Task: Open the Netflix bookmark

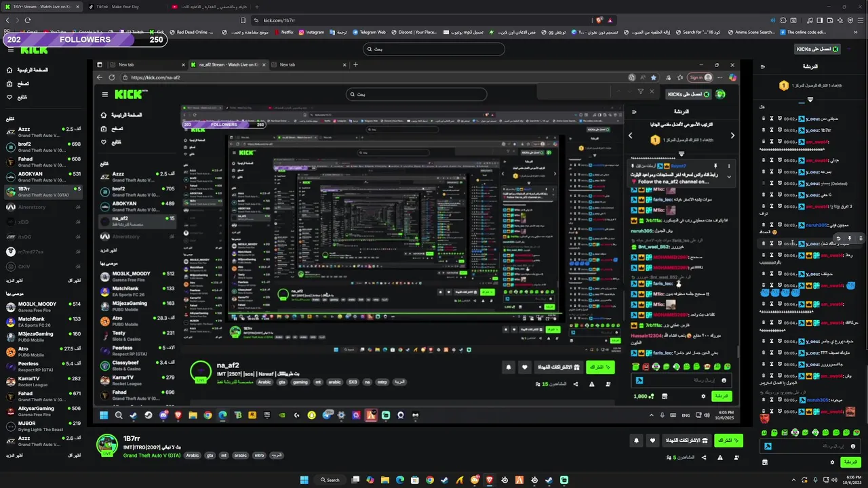Action: point(283,32)
